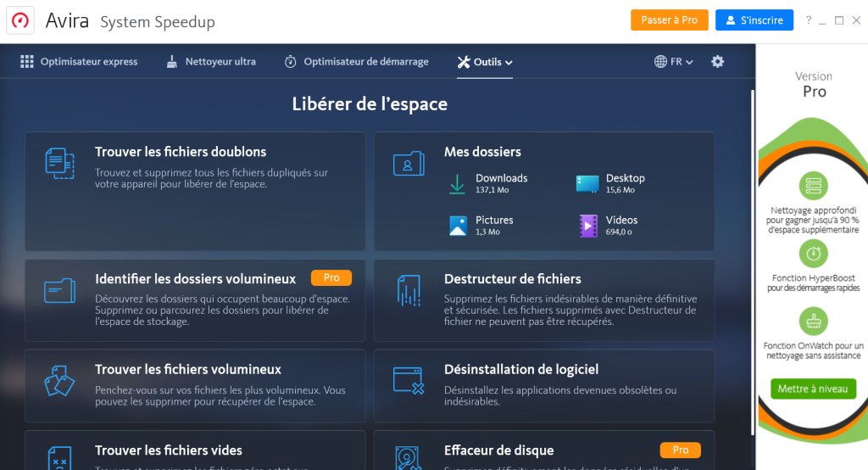Click the empty files icon
This screenshot has height=470, width=868.
(60, 458)
